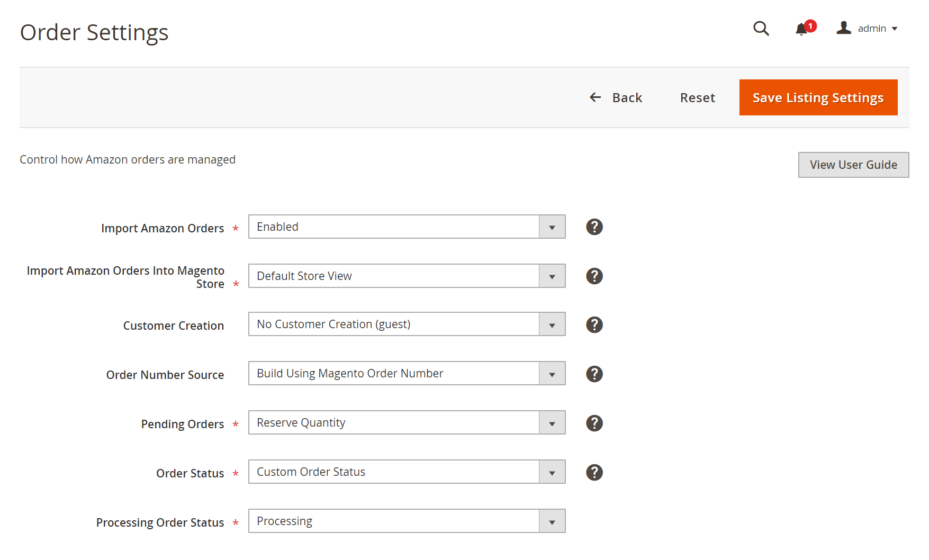Click the Order Status label
This screenshot has height=560, width=929.
(190, 473)
